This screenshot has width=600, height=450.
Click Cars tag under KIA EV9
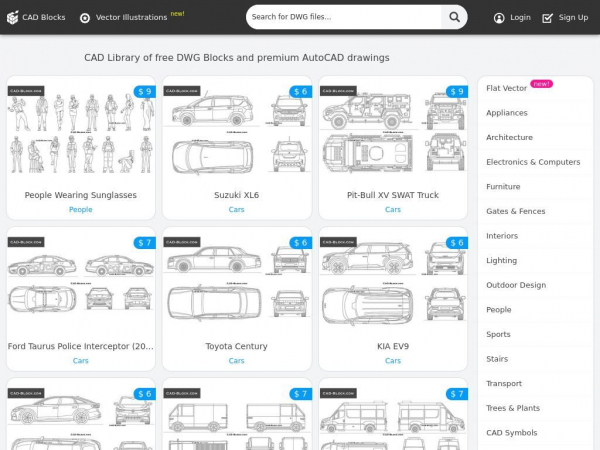click(x=393, y=361)
